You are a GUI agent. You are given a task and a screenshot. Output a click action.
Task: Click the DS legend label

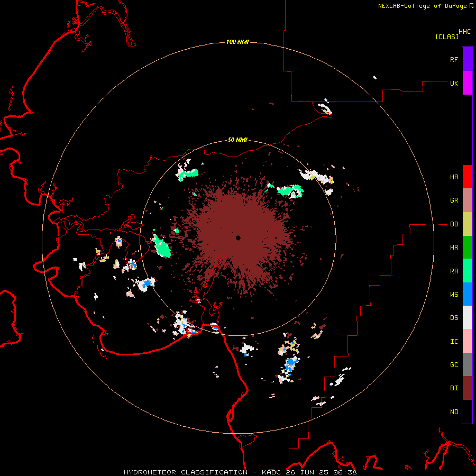454,318
